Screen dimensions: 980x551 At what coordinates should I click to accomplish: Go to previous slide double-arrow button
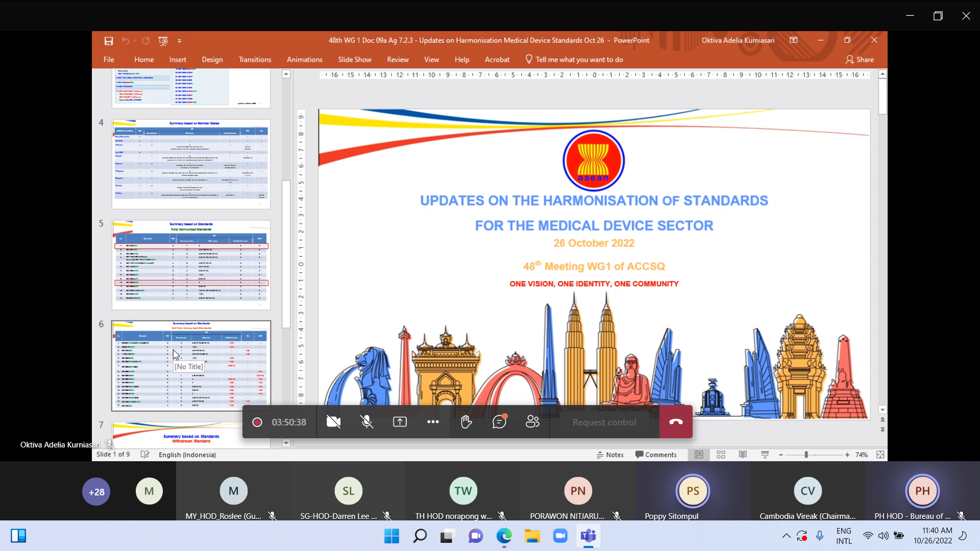tap(883, 419)
